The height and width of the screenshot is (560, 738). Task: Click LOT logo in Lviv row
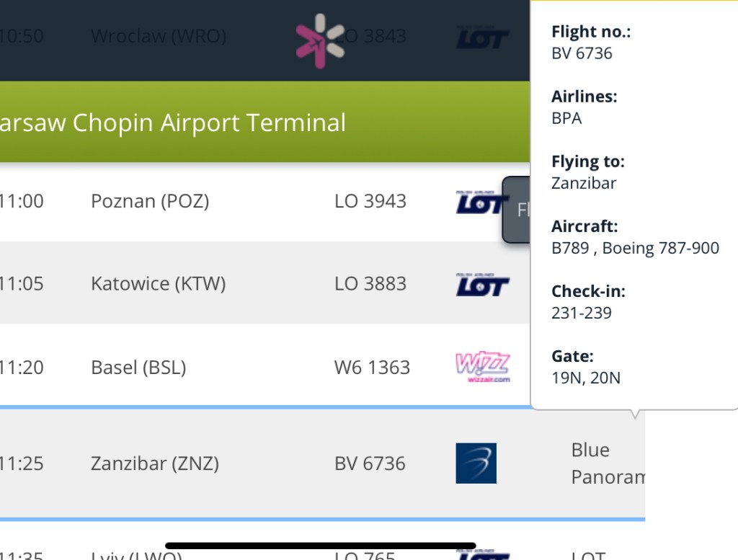(x=482, y=555)
